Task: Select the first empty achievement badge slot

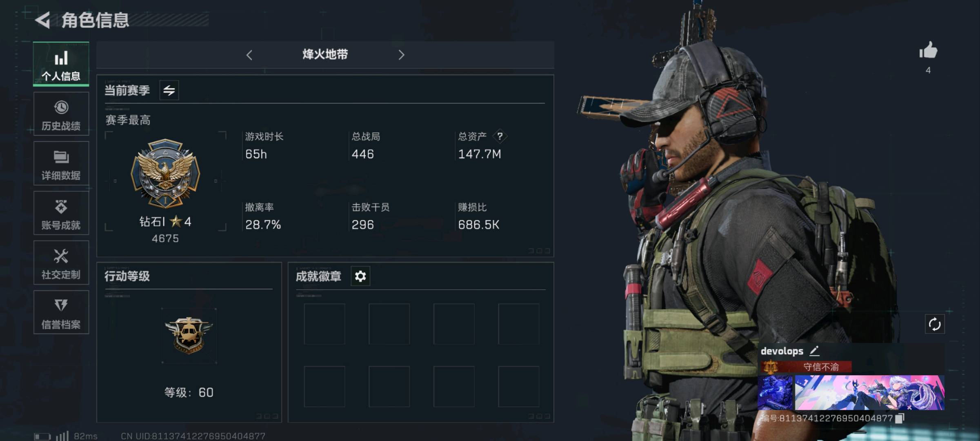Action: (324, 324)
